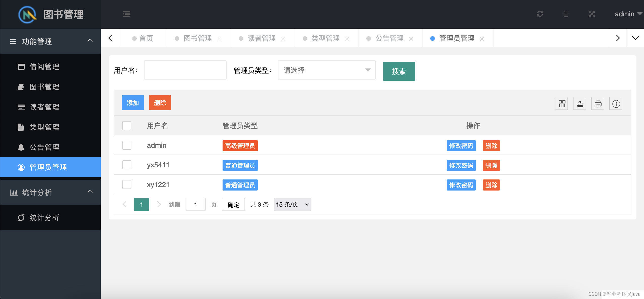The height and width of the screenshot is (299, 644).
Task: Check the yx5411 row checkbox
Action: [x=127, y=165]
